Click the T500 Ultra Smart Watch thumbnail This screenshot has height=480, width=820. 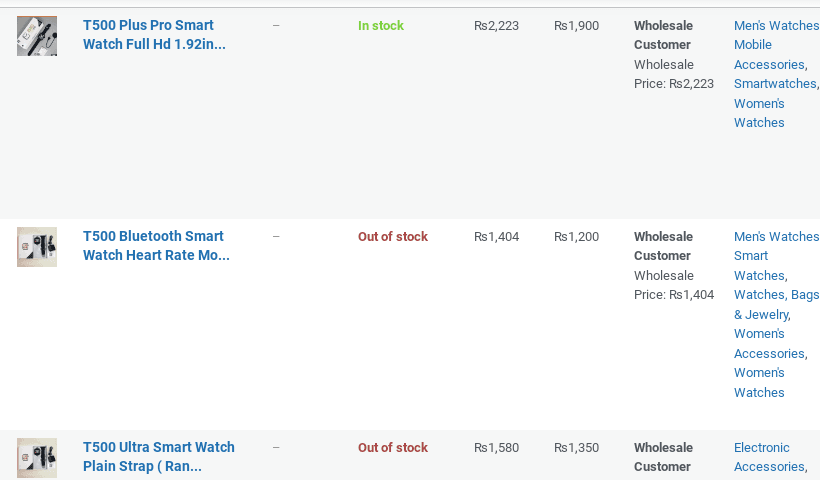tap(37, 457)
